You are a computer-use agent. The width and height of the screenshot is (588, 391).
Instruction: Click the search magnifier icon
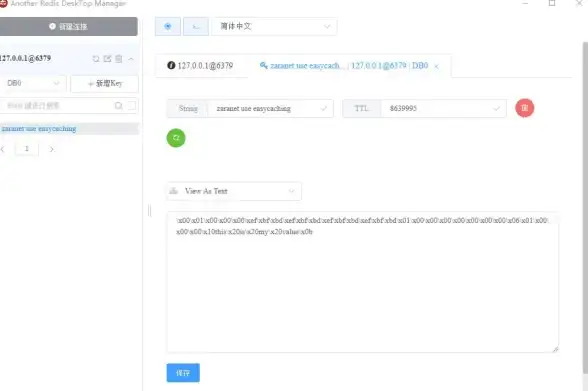coord(118,106)
